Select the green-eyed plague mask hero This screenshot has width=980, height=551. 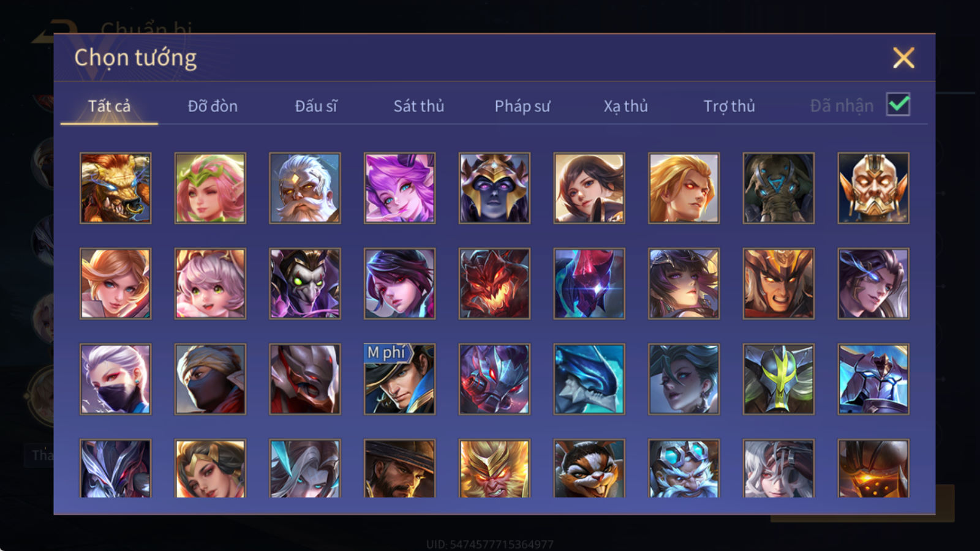304,283
